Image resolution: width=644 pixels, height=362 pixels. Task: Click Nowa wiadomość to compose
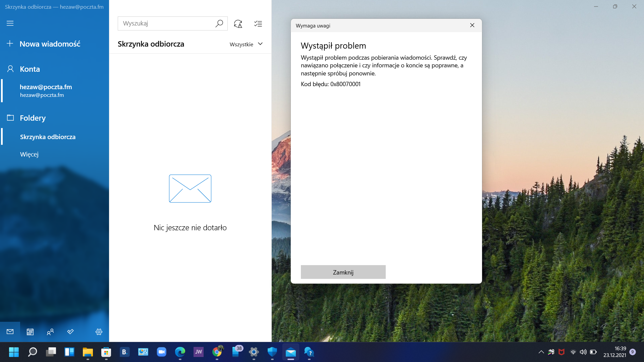(50, 44)
